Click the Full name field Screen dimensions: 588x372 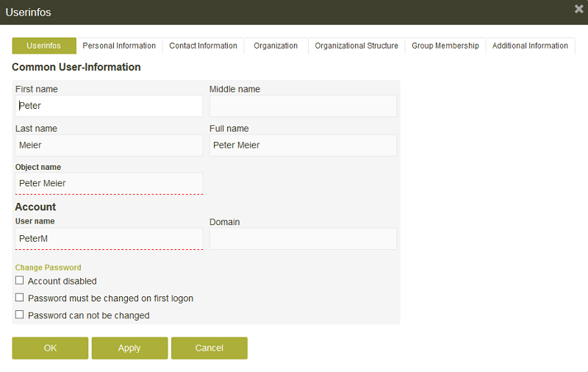[x=303, y=145]
